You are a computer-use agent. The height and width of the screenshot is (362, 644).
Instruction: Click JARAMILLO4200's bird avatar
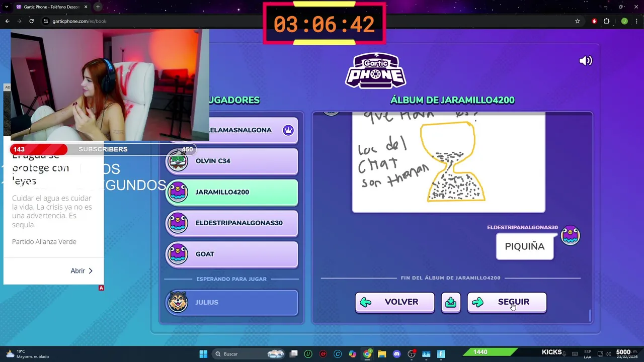(178, 192)
